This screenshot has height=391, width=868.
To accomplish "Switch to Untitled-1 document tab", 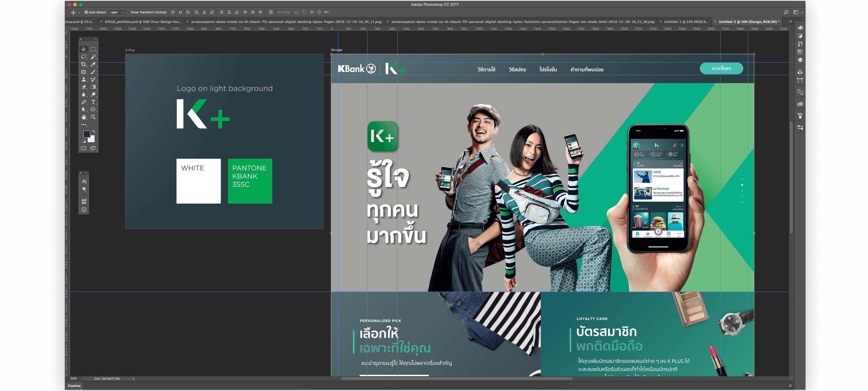I will 686,22.
